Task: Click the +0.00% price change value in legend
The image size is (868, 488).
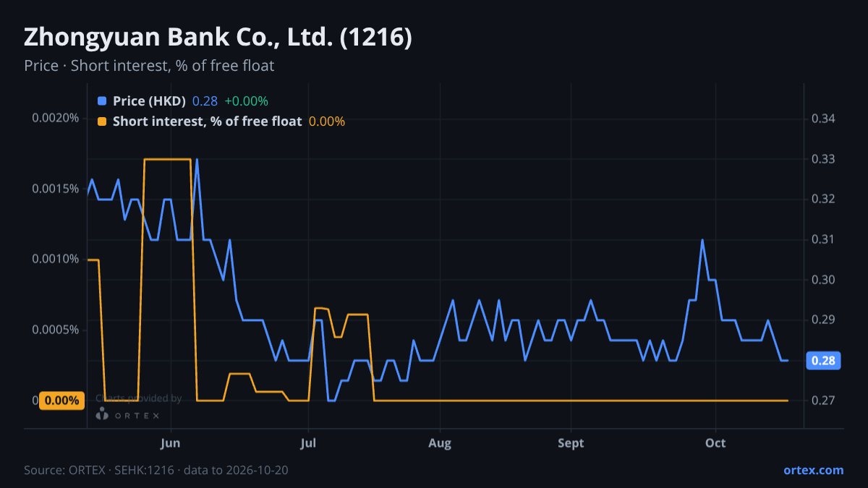Action: [x=247, y=101]
